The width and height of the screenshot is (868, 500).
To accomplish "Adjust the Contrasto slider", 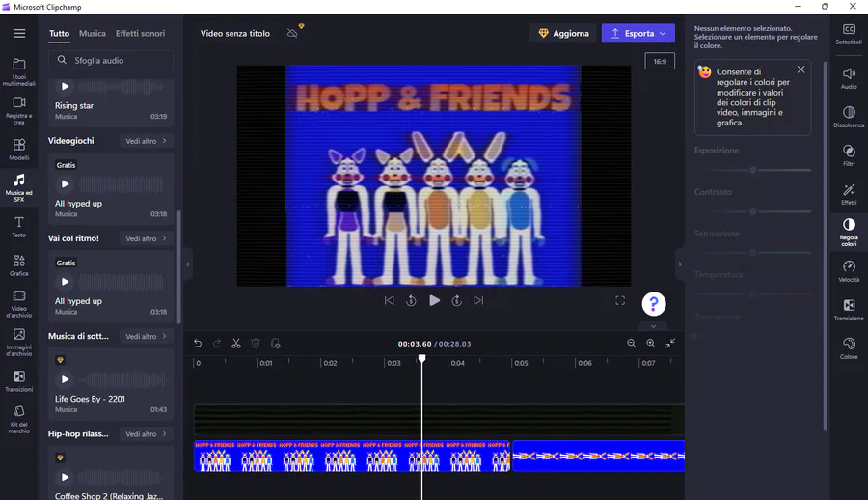I will coord(753,211).
